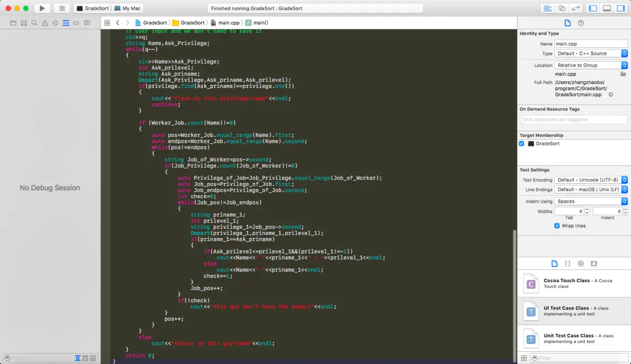Viewport: 631px width, 364px height.
Task: Select GradeSort project in jump bar
Action: click(x=151, y=23)
